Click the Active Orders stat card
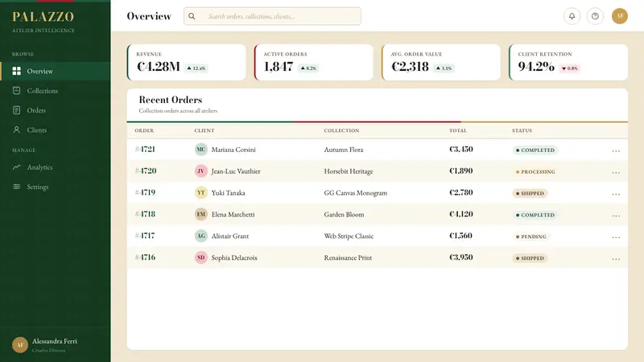 tap(314, 63)
